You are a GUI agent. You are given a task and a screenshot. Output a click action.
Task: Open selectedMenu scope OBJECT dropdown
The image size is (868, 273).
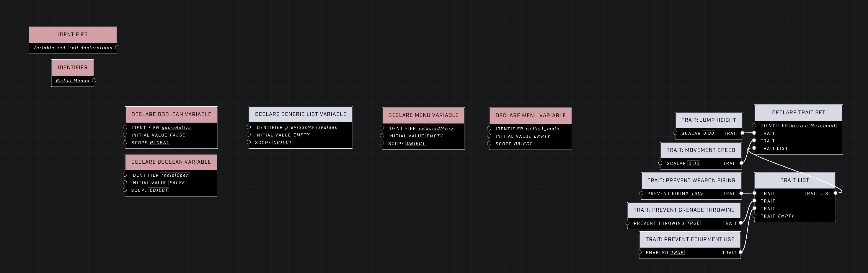(416, 144)
